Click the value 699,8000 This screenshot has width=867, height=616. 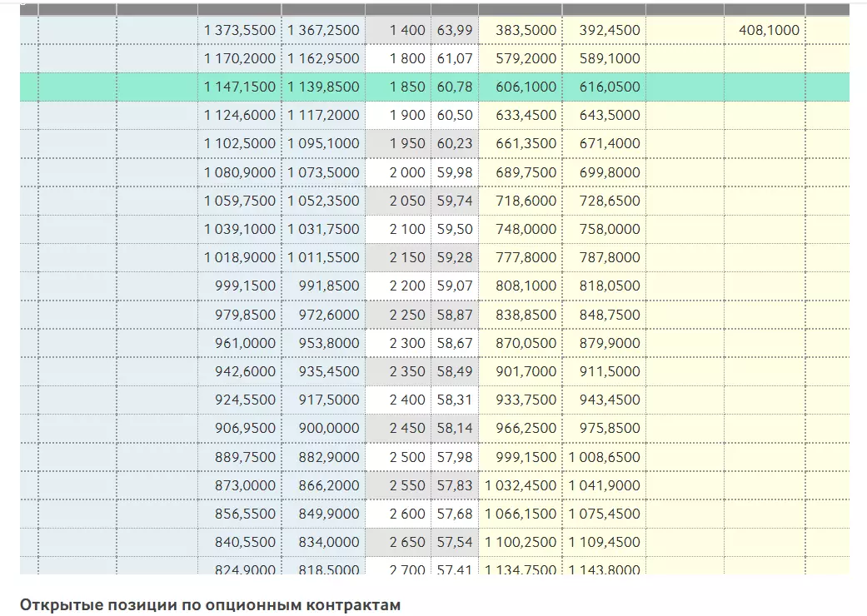[610, 172]
